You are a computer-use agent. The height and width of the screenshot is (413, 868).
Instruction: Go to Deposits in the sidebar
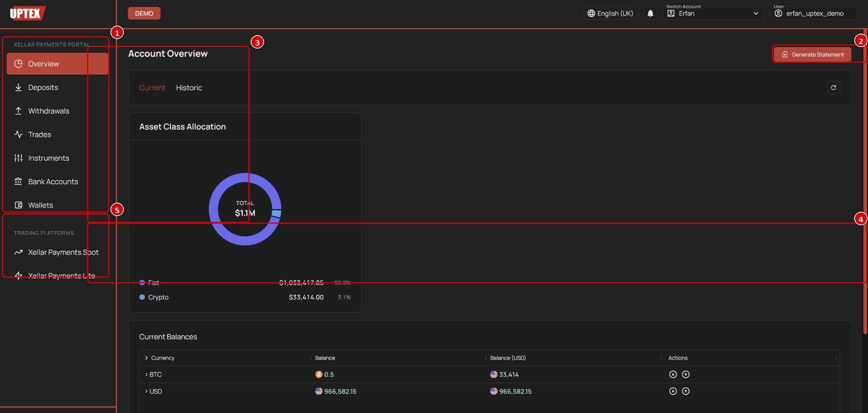tap(57, 88)
